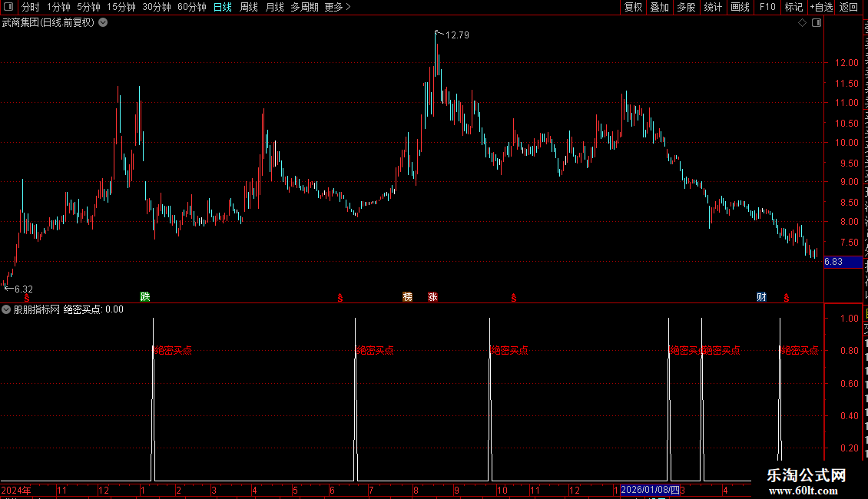Select the 60分钟 period
Screen dimensions: 868x499
(192, 7)
